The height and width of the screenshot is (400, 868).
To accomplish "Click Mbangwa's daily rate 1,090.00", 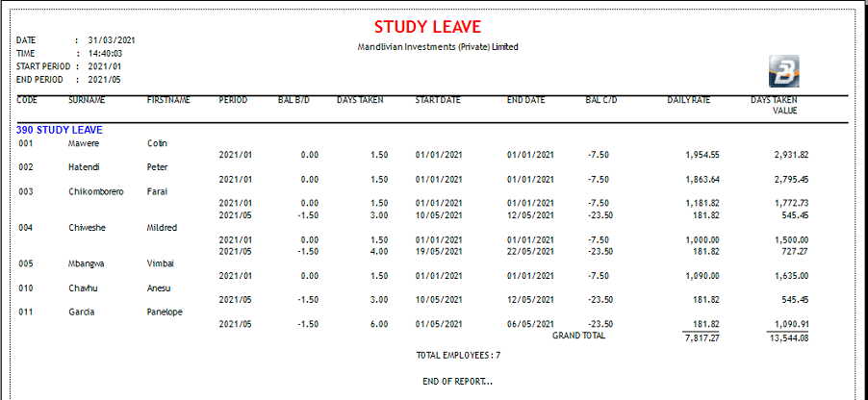I will (x=702, y=276).
